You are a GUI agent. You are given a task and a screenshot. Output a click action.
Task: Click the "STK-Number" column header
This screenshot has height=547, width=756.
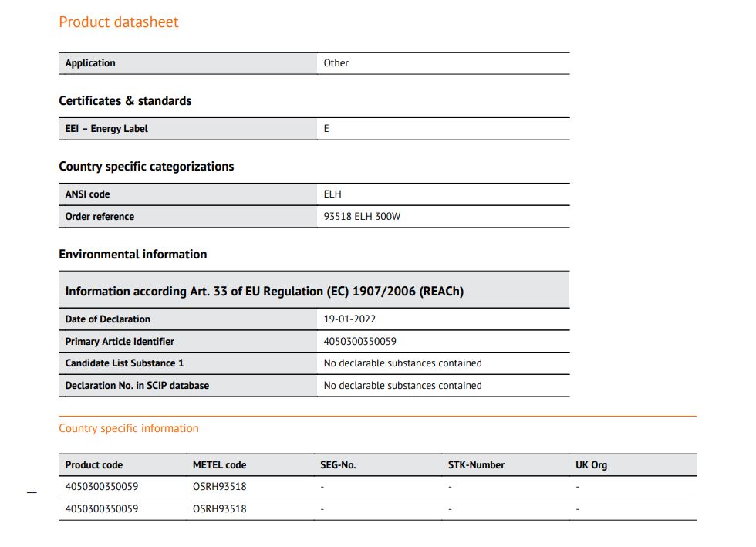point(477,465)
